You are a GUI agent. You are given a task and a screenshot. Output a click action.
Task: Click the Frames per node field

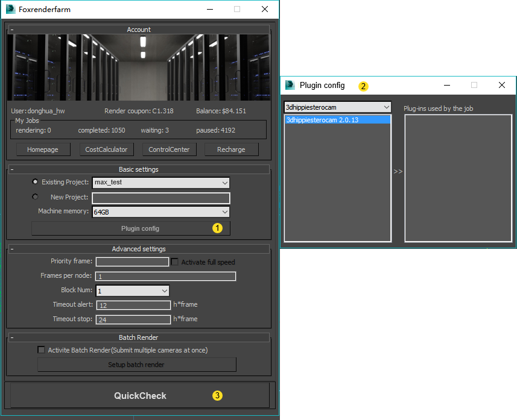(165, 277)
